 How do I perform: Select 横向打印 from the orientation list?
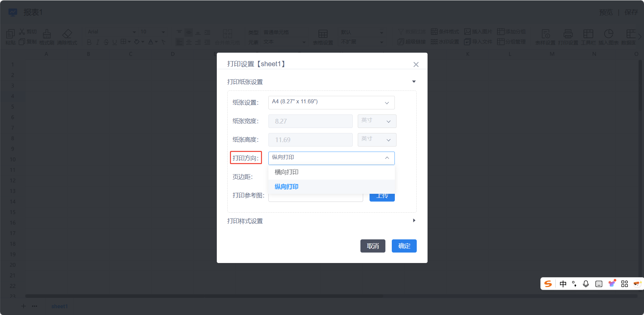point(287,172)
